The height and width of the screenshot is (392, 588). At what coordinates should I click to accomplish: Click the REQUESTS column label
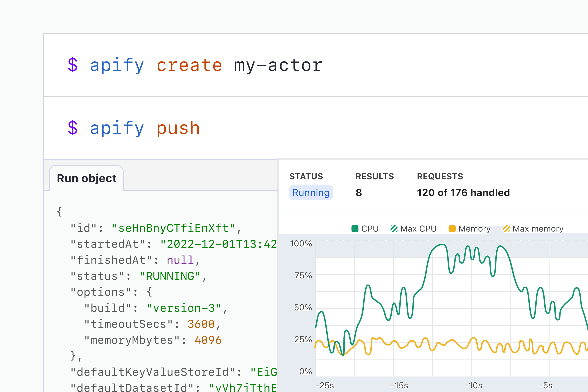point(440,176)
